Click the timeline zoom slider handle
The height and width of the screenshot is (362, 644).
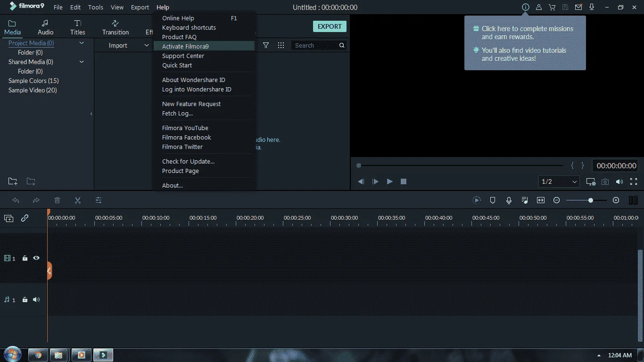591,200
